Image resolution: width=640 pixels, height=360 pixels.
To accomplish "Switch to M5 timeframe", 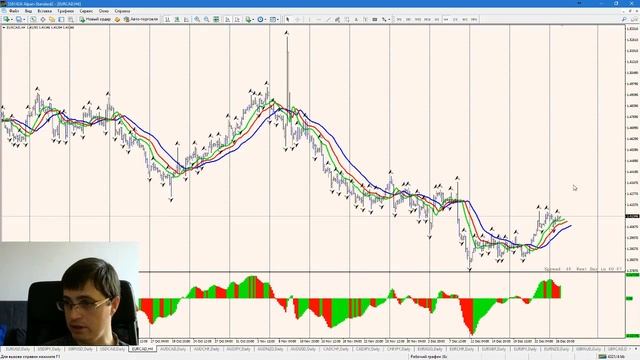I will [x=408, y=19].
